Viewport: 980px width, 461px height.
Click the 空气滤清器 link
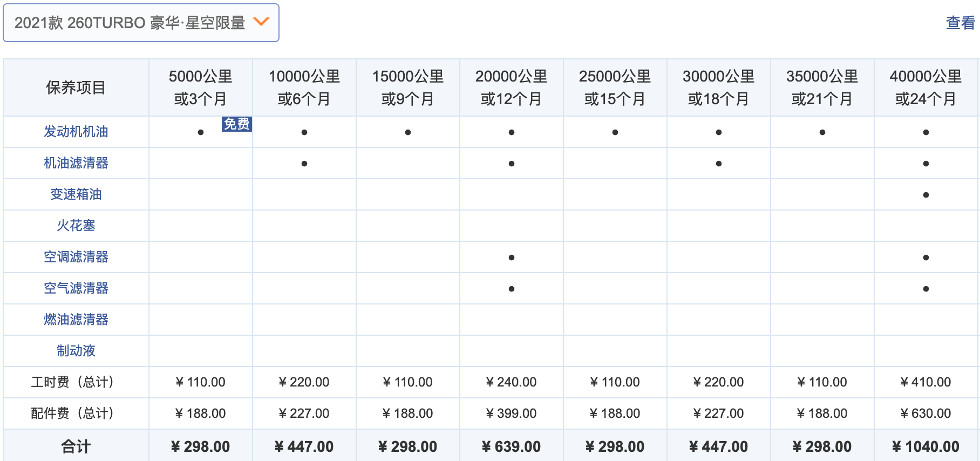(x=76, y=288)
